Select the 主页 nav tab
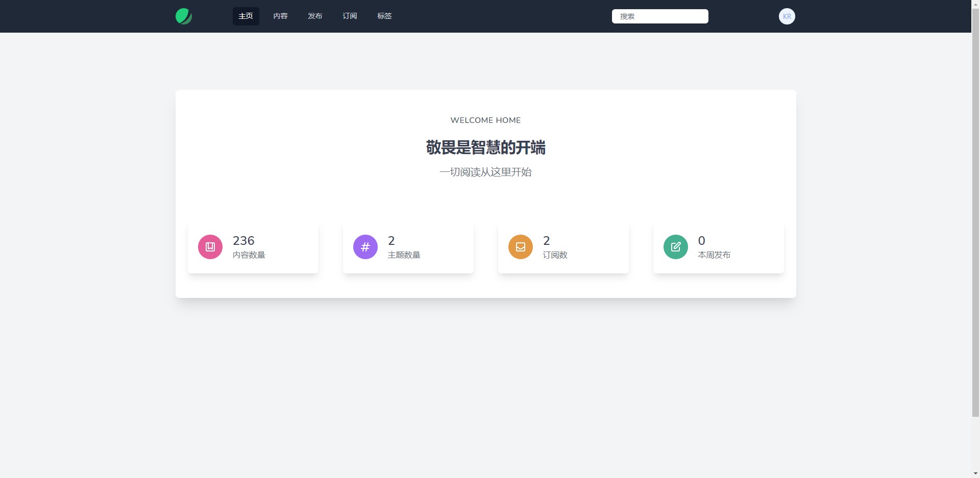This screenshot has height=478, width=980. click(x=246, y=16)
